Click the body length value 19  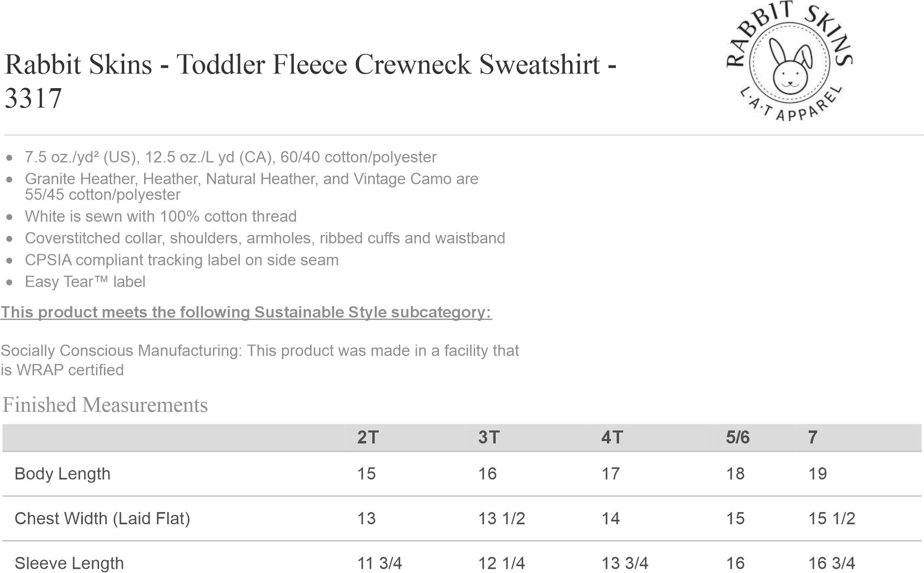(x=818, y=474)
